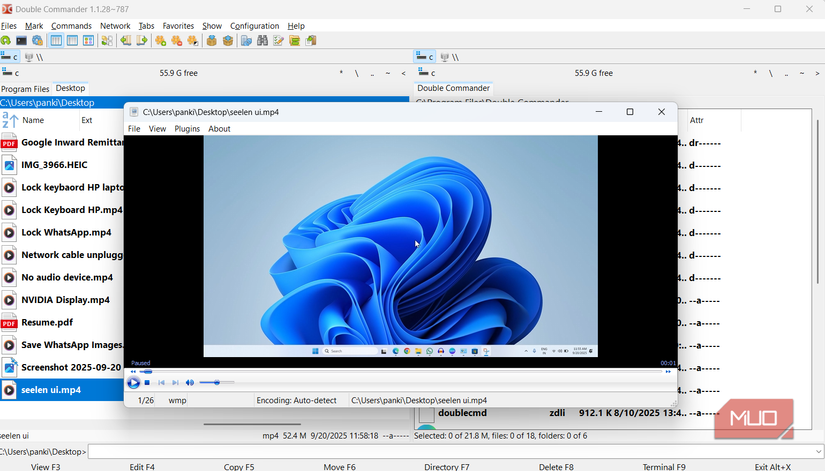
Task: Switch to Brief view mode icon
Action: click(x=56, y=41)
